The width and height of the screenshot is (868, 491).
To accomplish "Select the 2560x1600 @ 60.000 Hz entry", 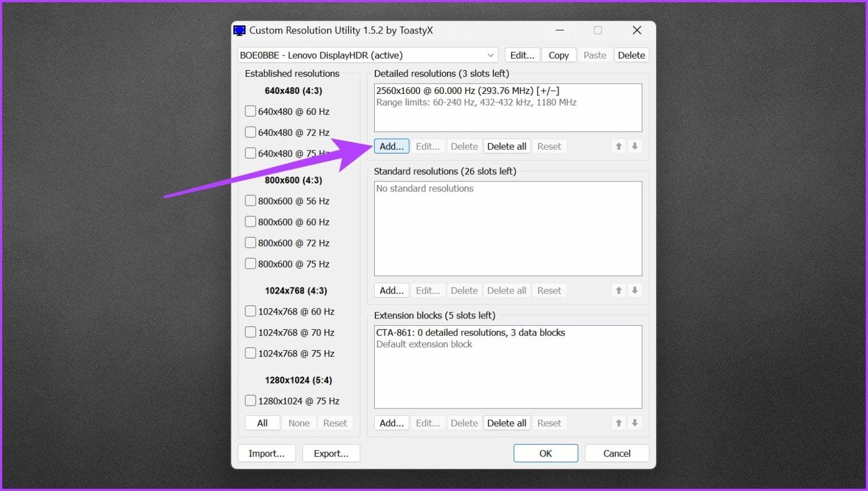I will click(x=468, y=91).
